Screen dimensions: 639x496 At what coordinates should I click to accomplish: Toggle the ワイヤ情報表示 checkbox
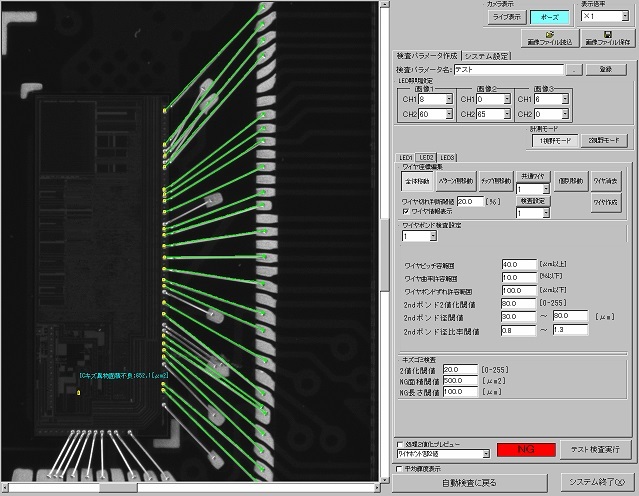tap(405, 211)
